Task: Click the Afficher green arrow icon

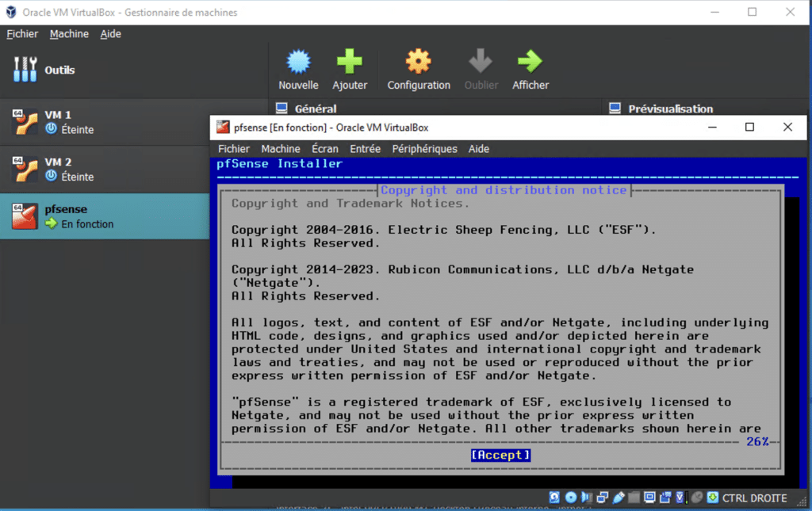Action: pos(530,62)
